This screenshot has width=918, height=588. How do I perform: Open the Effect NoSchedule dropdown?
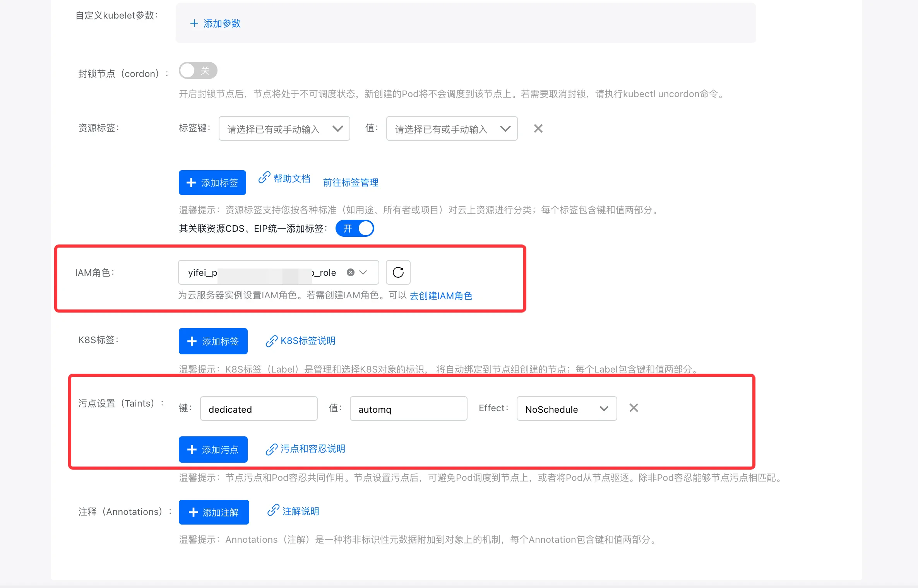[x=567, y=409]
